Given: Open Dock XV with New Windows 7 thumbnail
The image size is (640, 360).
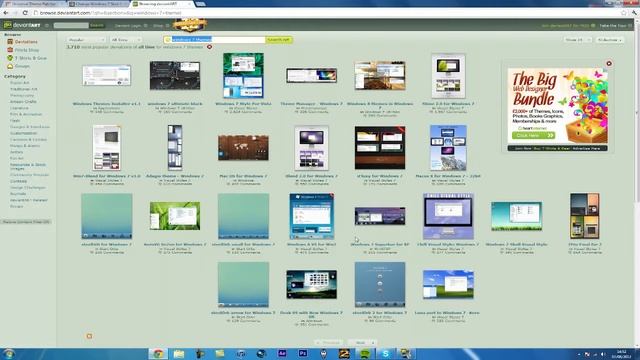Looking at the screenshot, I should click(x=311, y=284).
